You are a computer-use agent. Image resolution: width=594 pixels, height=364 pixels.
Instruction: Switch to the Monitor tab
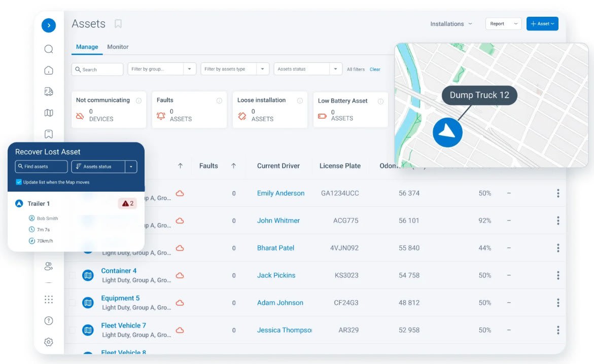tap(118, 47)
